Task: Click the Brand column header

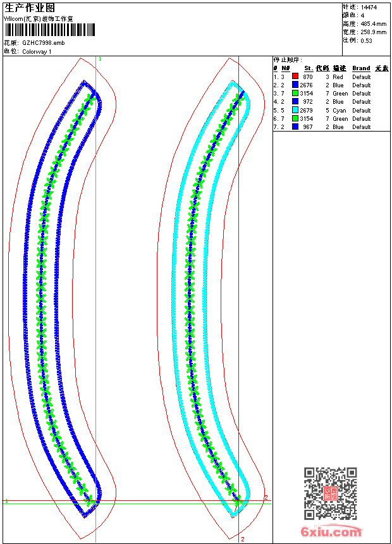Action: 361,68
